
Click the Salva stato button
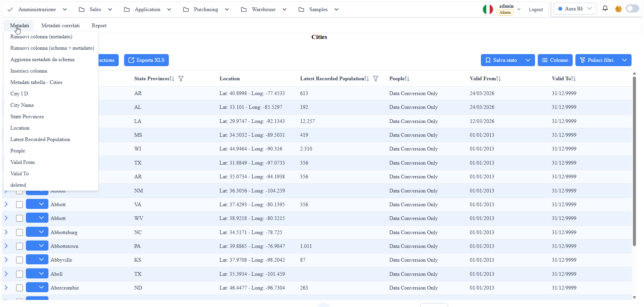[x=501, y=60]
